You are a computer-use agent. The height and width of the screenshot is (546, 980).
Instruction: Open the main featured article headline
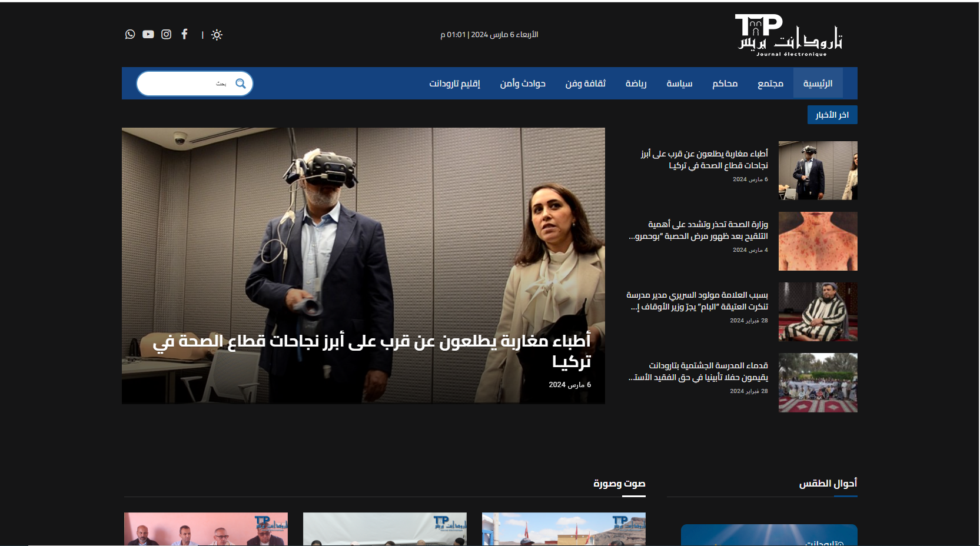372,351
